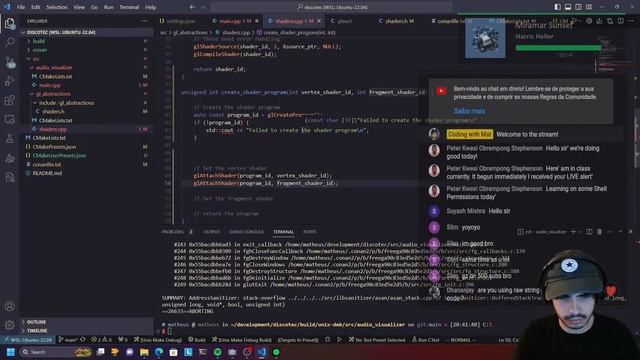Click Run CTest in status bar
This screenshot has height=360, width=640.
tap(426, 340)
